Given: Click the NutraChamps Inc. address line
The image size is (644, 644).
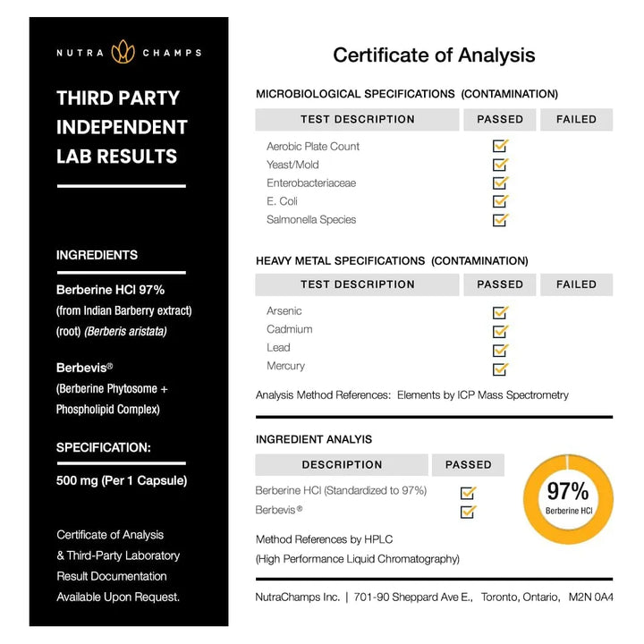Looking at the screenshot, I should click(x=434, y=597).
